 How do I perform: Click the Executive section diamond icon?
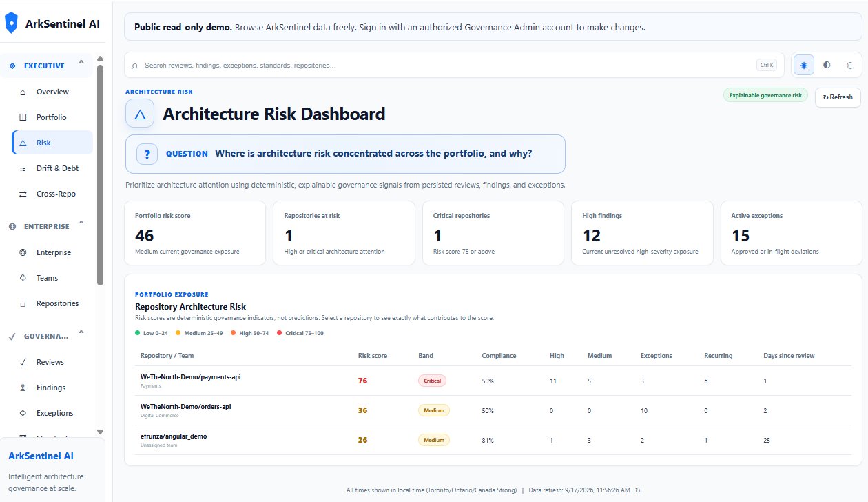tap(12, 66)
